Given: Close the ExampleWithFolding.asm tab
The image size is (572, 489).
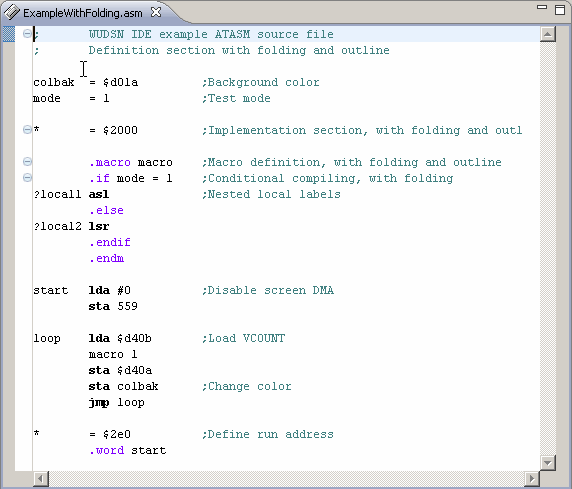Looking at the screenshot, I should coord(156,12).
